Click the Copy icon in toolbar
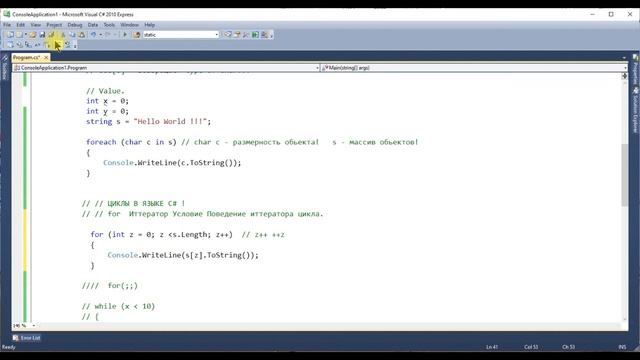This screenshot has width=640, height=360. (72, 35)
